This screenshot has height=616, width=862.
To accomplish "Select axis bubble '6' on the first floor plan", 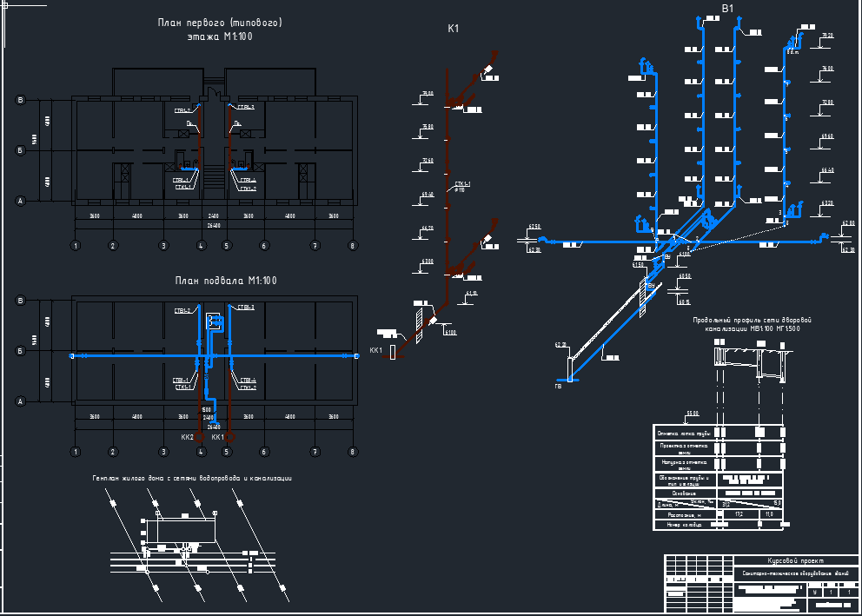I will coord(264,246).
